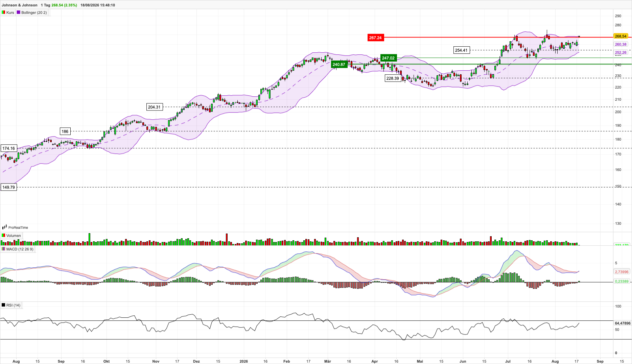Open the MACD (12 26 9) indicator label
Viewport: 632px width, 364px height.
click(x=20, y=249)
